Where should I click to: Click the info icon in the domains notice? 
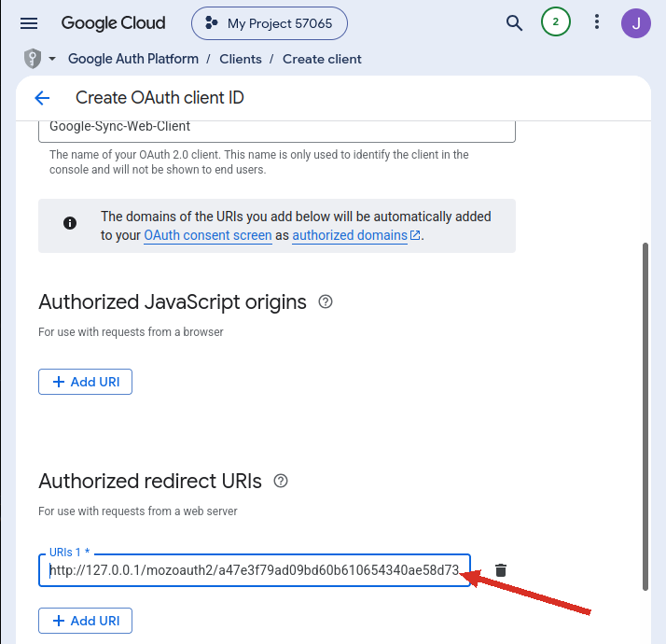[70, 223]
